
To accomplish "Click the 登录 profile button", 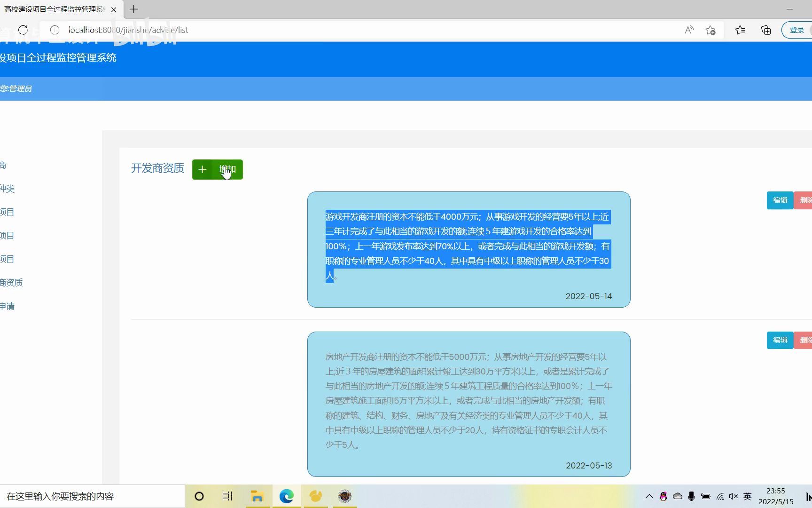I will click(x=797, y=30).
